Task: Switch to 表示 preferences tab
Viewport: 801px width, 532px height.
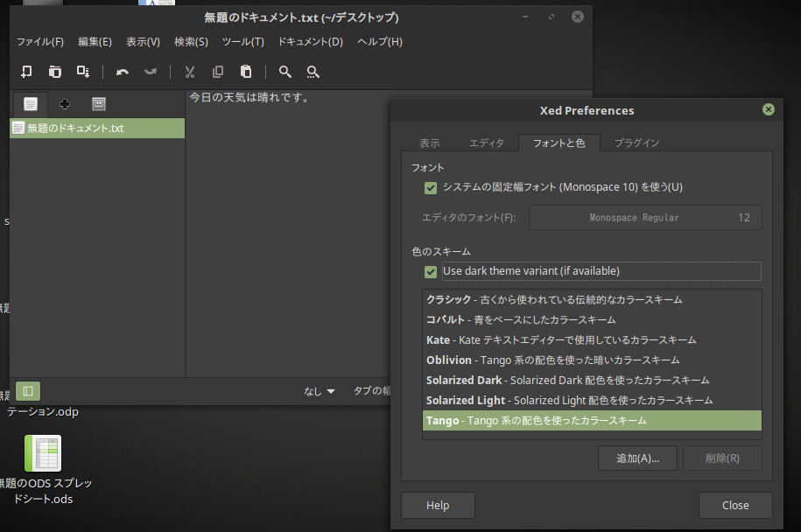Action: (x=430, y=143)
